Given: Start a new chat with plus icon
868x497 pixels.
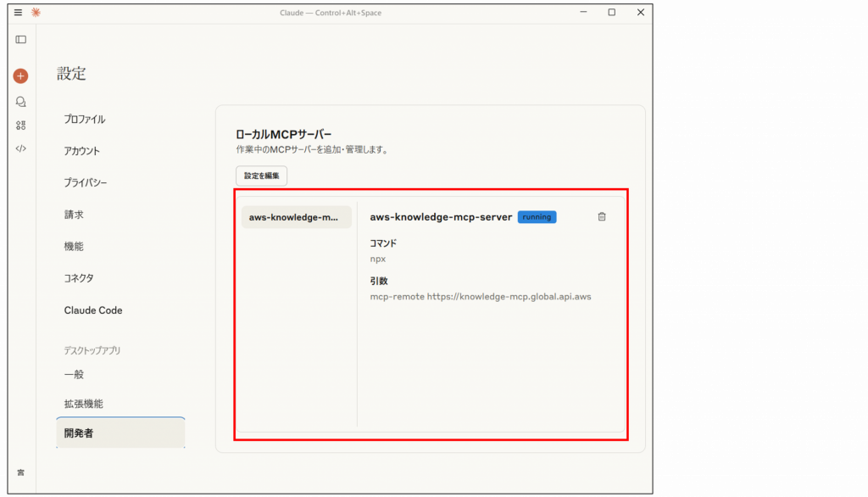Looking at the screenshot, I should coord(20,75).
